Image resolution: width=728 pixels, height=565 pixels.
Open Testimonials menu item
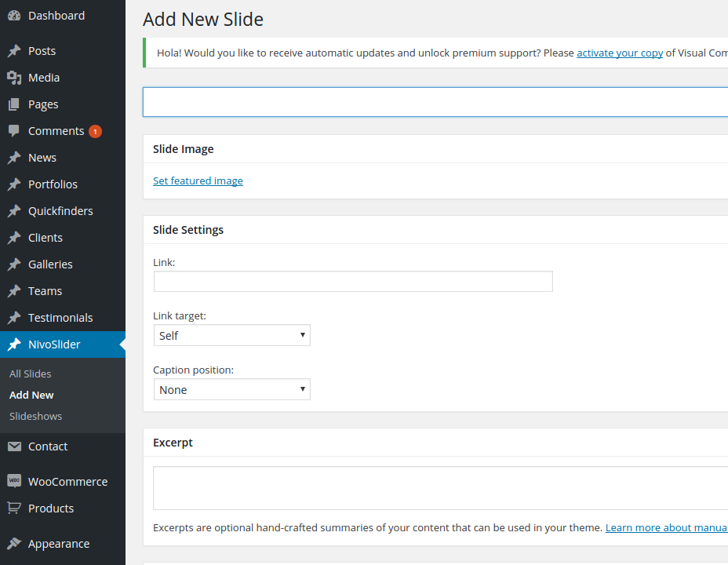[x=60, y=318]
